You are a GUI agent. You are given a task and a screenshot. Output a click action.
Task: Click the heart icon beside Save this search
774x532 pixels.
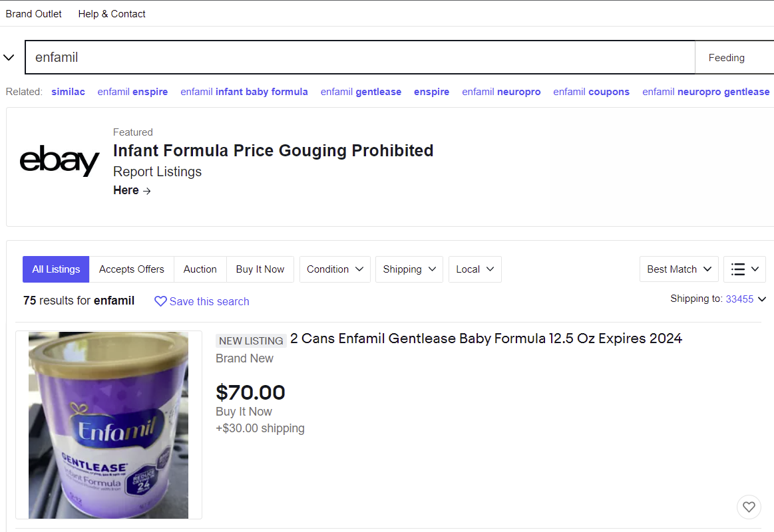tap(160, 301)
